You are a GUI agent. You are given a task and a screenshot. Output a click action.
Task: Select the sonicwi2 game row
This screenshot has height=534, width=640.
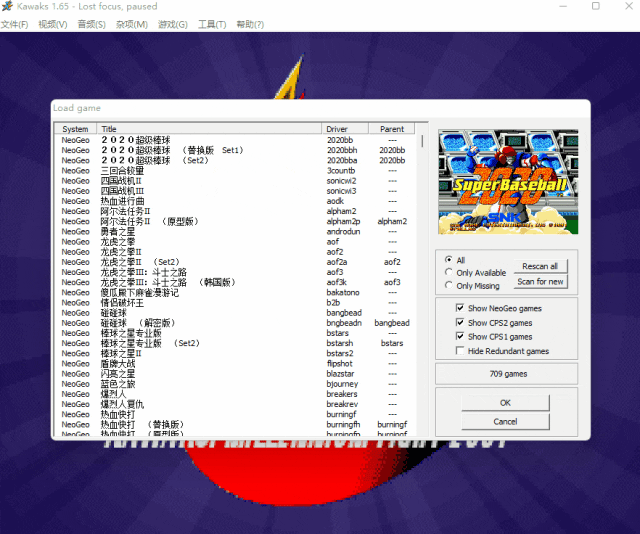pyautogui.click(x=235, y=181)
